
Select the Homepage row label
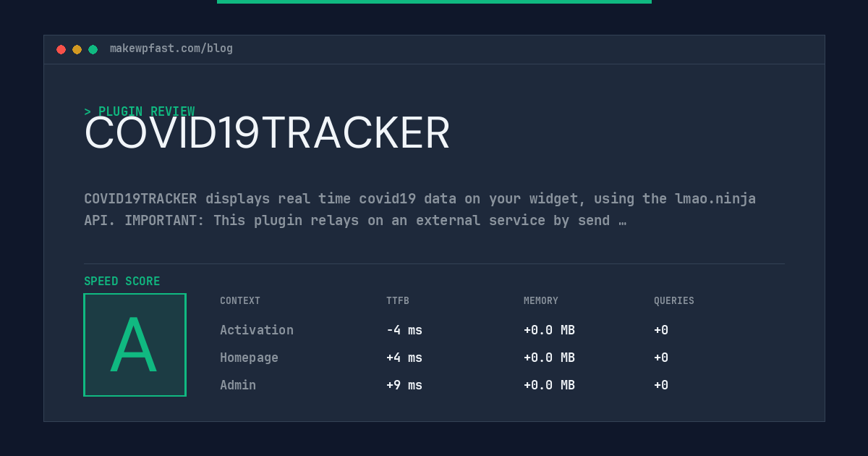[x=249, y=358]
